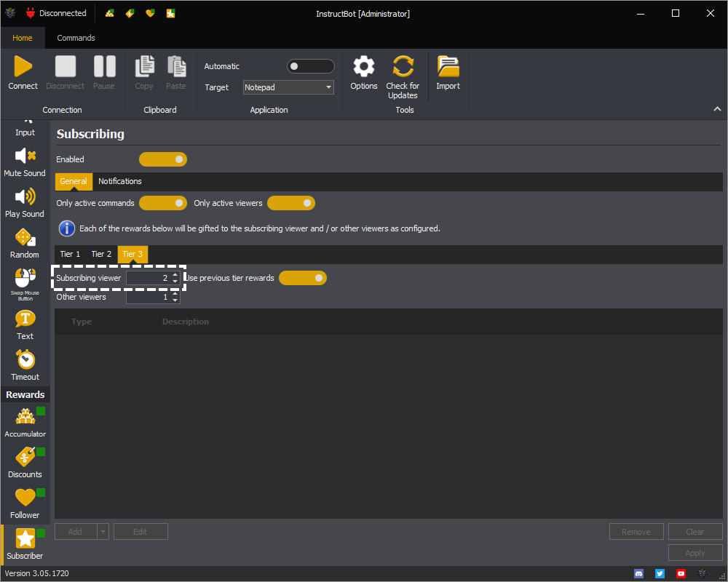The image size is (728, 582).
Task: Open the Add button dropdown arrow
Action: point(103,532)
